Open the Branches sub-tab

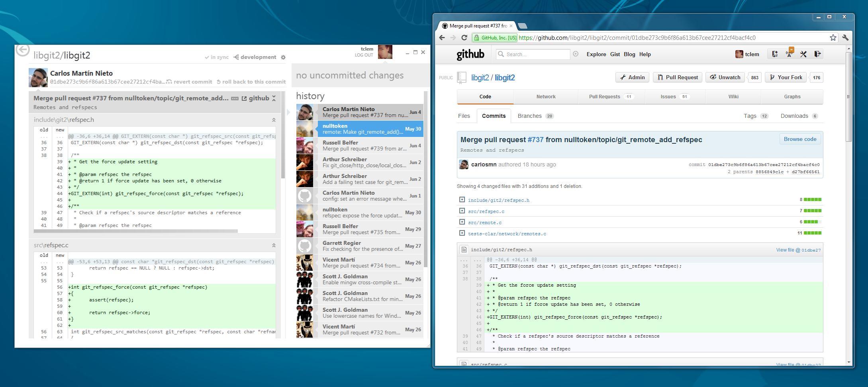(529, 116)
